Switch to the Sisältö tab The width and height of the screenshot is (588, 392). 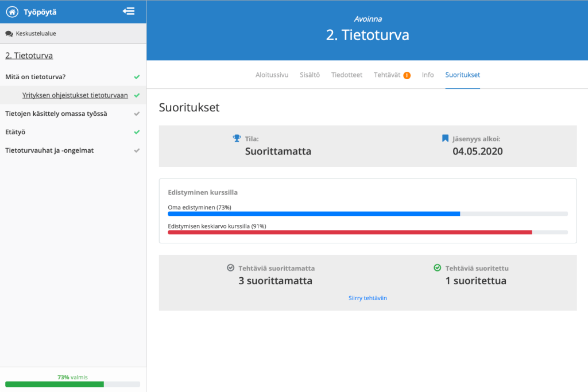pyautogui.click(x=310, y=74)
